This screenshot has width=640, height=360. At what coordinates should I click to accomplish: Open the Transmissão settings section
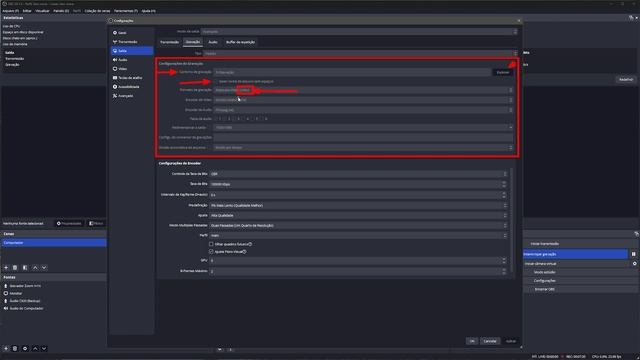coord(132,42)
